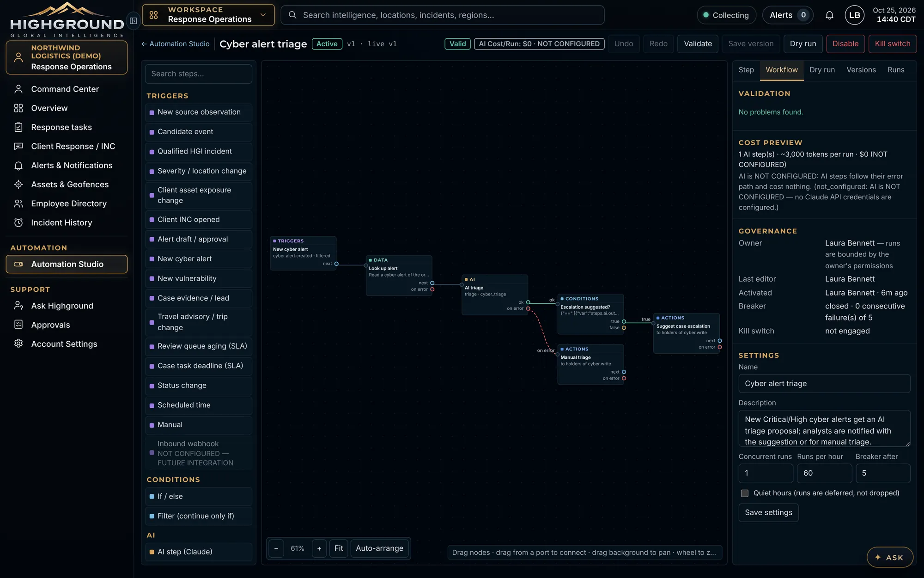Select the AI step (Claude) palette item

[x=199, y=552]
